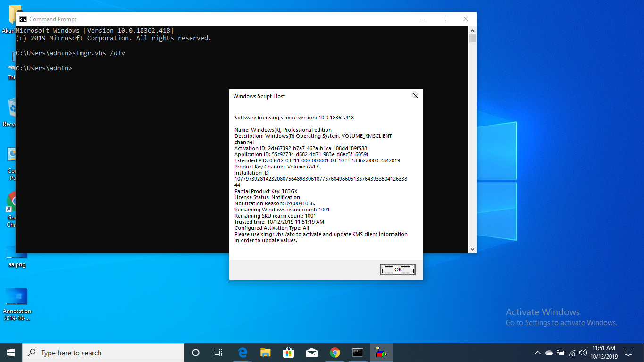
Task: Click the 'Partial Product Key: T83GX' line
Action: coord(266,191)
